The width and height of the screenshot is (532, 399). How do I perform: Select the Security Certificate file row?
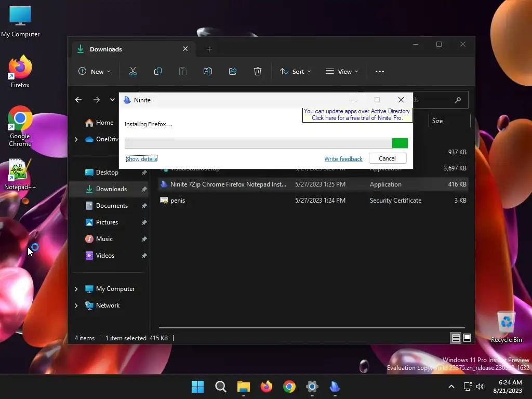[313, 201]
